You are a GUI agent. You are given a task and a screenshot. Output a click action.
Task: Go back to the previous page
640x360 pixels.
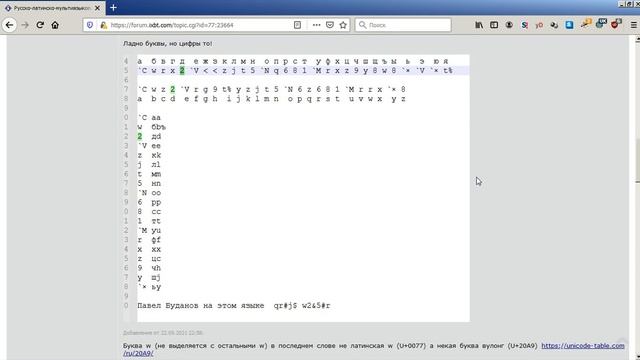[x=9, y=25]
